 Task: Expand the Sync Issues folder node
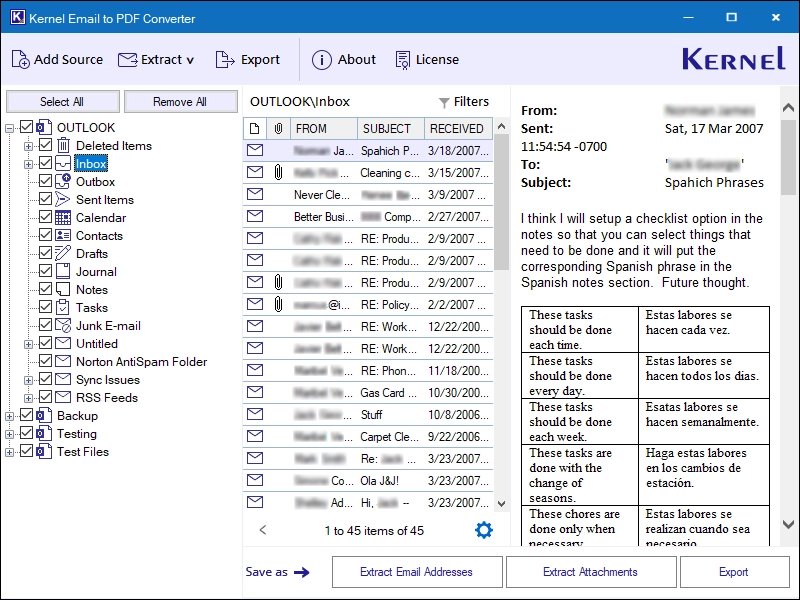(x=28, y=381)
